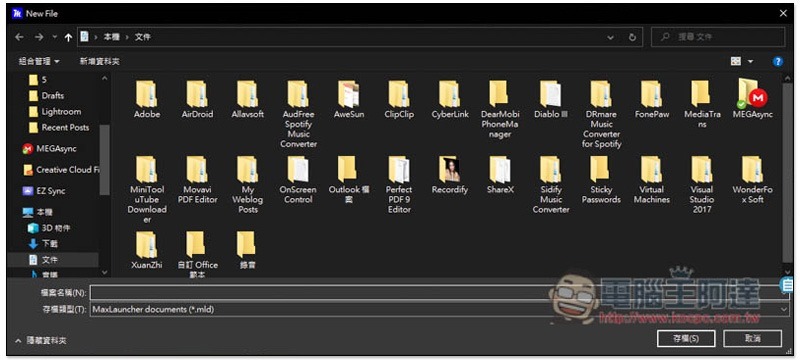Select the 錄音 folder
Image resolution: width=800 pixels, height=360 pixels.
[x=247, y=250]
